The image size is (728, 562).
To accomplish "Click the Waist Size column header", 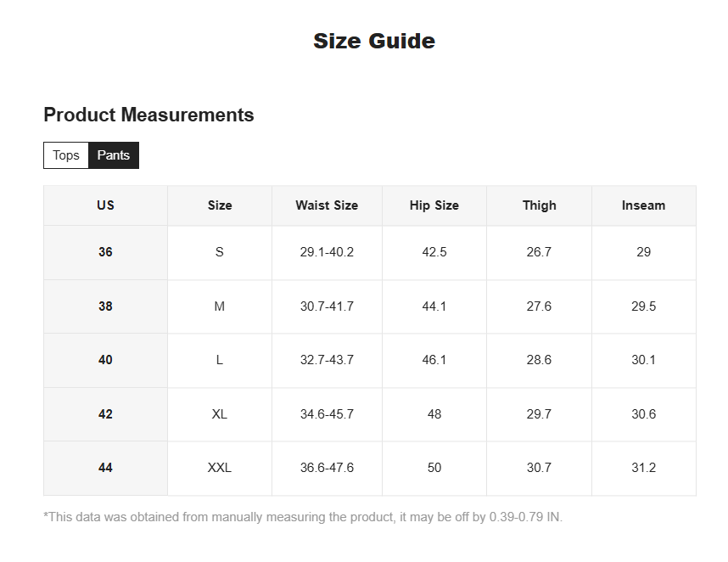I will click(327, 205).
